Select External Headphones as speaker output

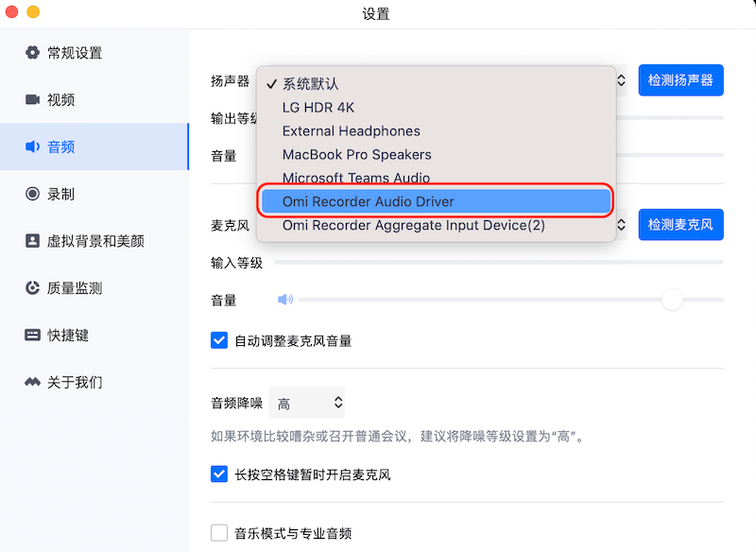click(x=351, y=130)
